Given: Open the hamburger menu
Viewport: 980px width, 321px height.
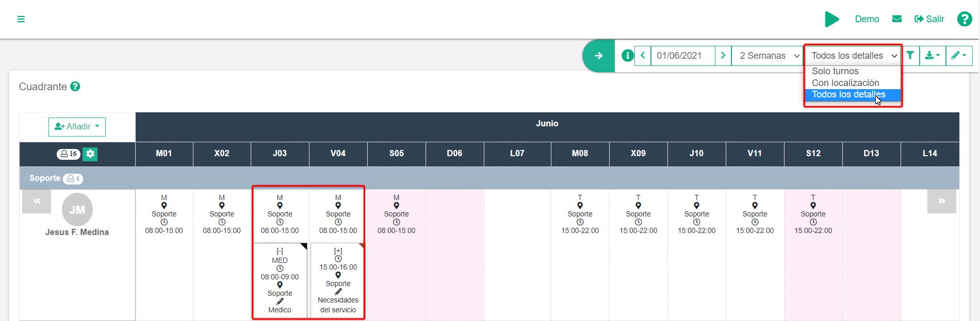Looking at the screenshot, I should (21, 19).
